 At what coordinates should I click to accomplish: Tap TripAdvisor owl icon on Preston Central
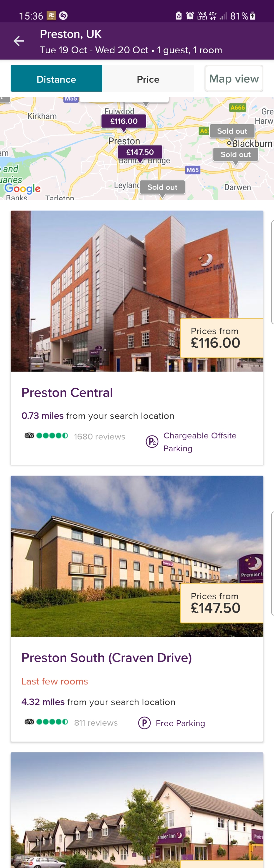[29, 436]
